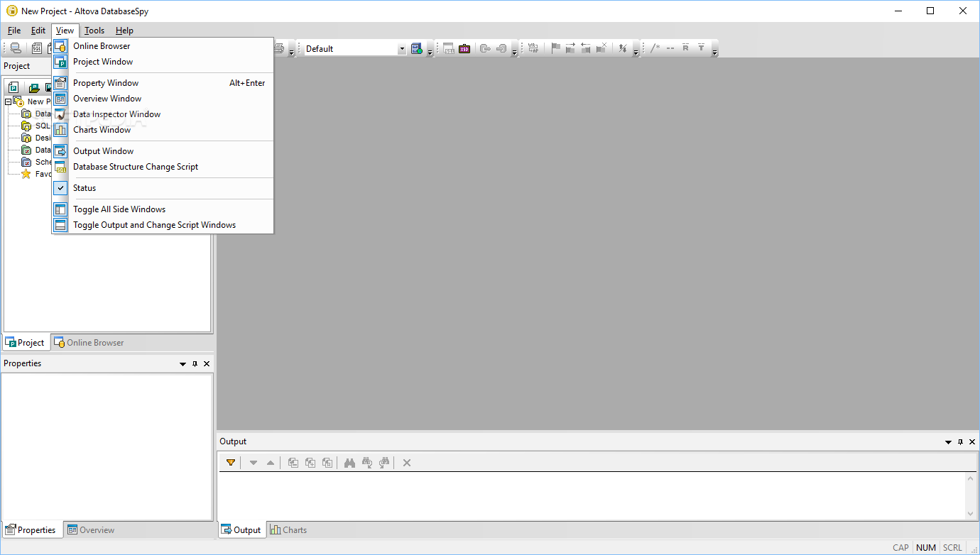Toggle Charts Window in View menu
980x555 pixels.
click(x=163, y=130)
